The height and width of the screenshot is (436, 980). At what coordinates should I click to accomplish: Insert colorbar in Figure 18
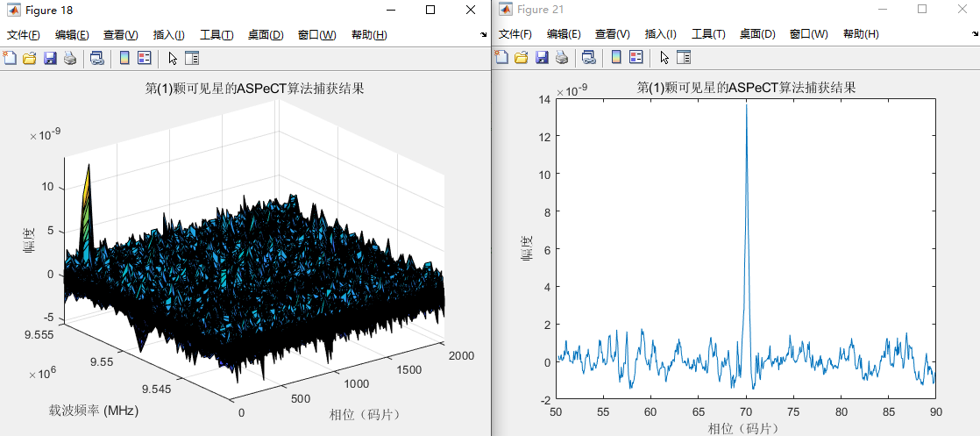pos(124,58)
